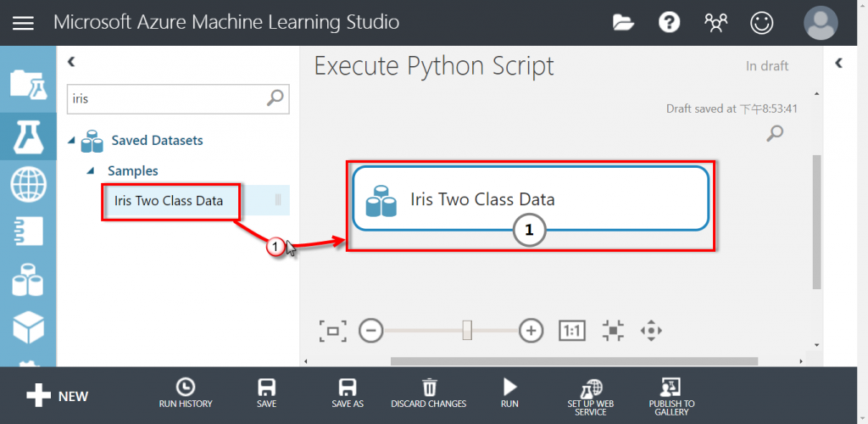Open the Help question mark icon
Screen dimensions: 868x424
coord(669,23)
